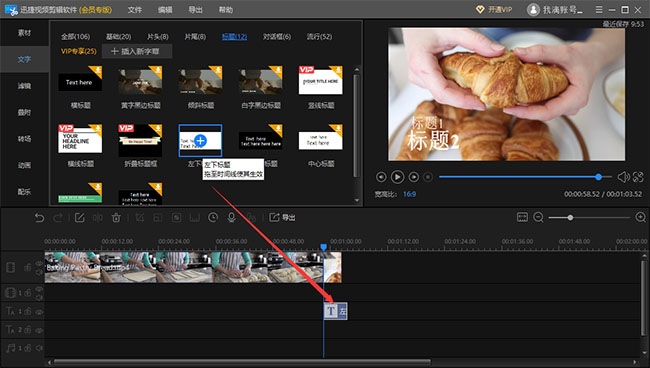Image resolution: width=650 pixels, height=368 pixels.
Task: Switch to 滤镜 sidebar section
Action: (x=24, y=86)
